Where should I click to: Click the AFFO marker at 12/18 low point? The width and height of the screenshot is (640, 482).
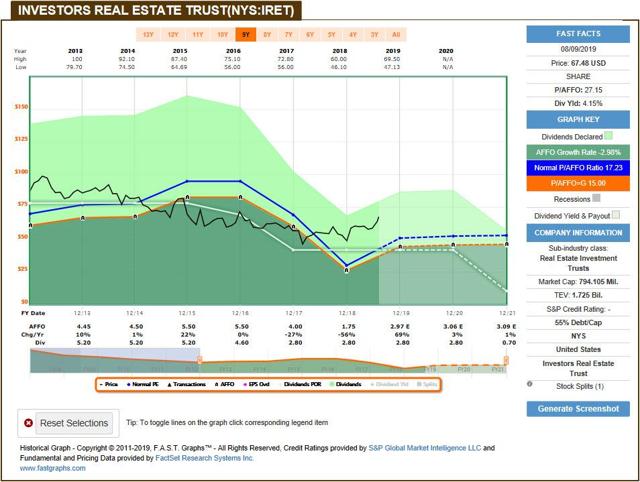(347, 270)
